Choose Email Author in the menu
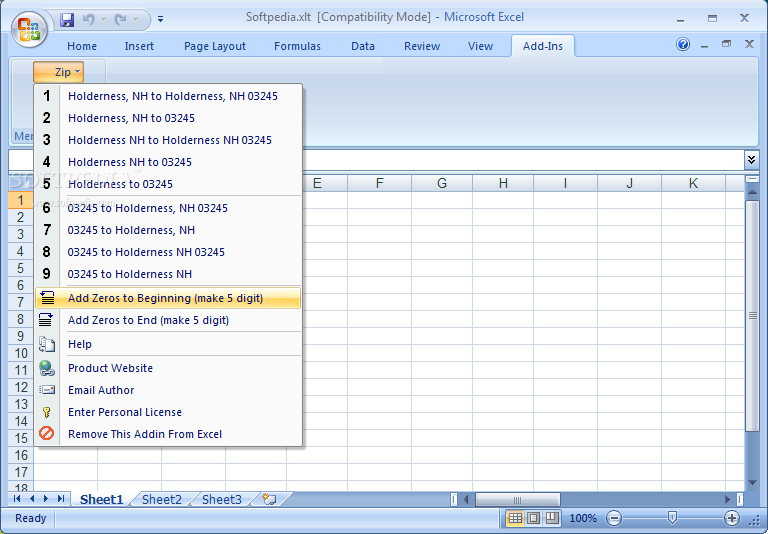768x534 pixels. pyautogui.click(x=168, y=390)
